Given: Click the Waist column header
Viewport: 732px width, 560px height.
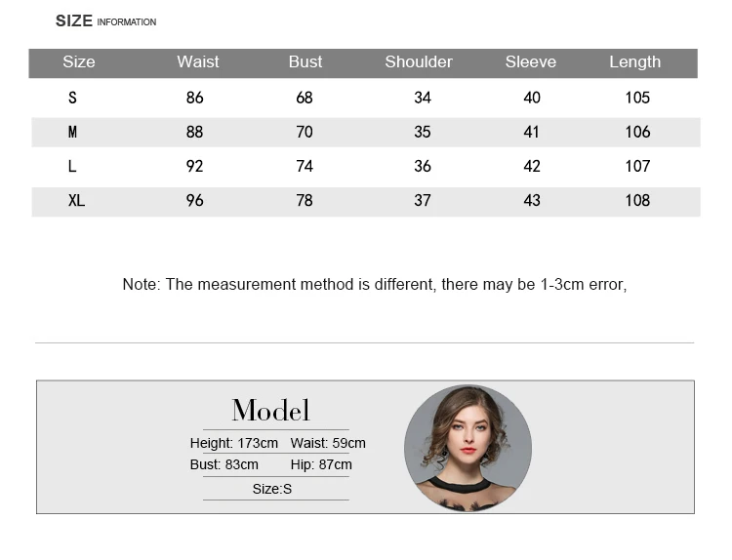Looking at the screenshot, I should tap(198, 61).
